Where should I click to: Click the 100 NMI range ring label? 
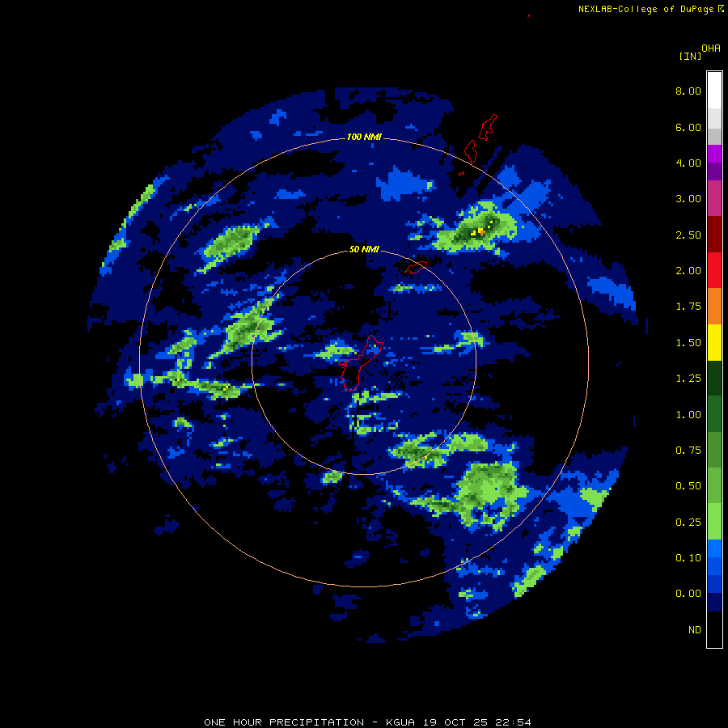click(364, 137)
